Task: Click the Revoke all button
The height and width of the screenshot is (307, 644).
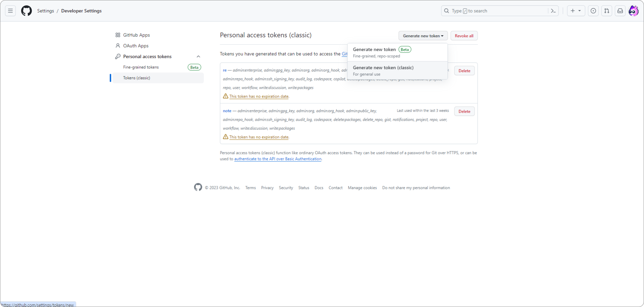Action: click(464, 36)
